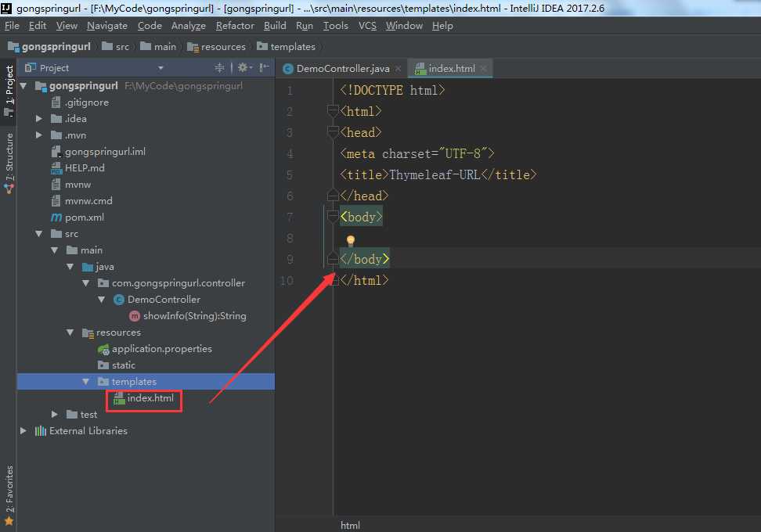Fold the html tag on line 2

click(333, 111)
